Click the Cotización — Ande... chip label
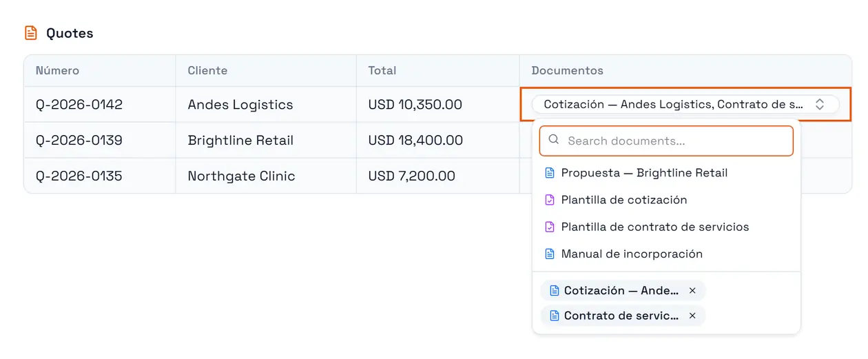 pos(621,291)
